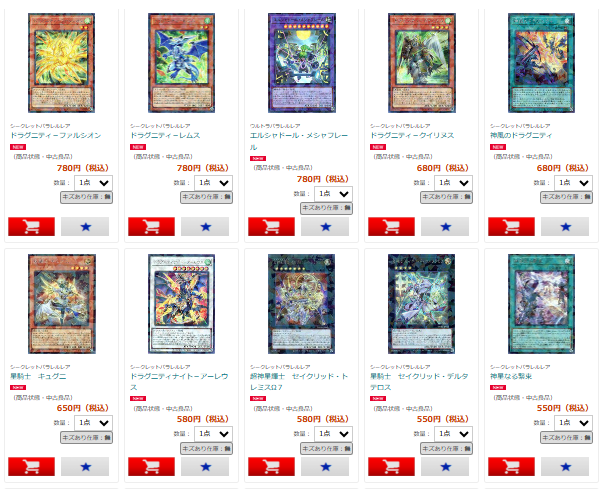The width and height of the screenshot is (605, 489).
Task: Open quantity dropdown for エルシャドール・メシャフレール
Action: [x=333, y=194]
